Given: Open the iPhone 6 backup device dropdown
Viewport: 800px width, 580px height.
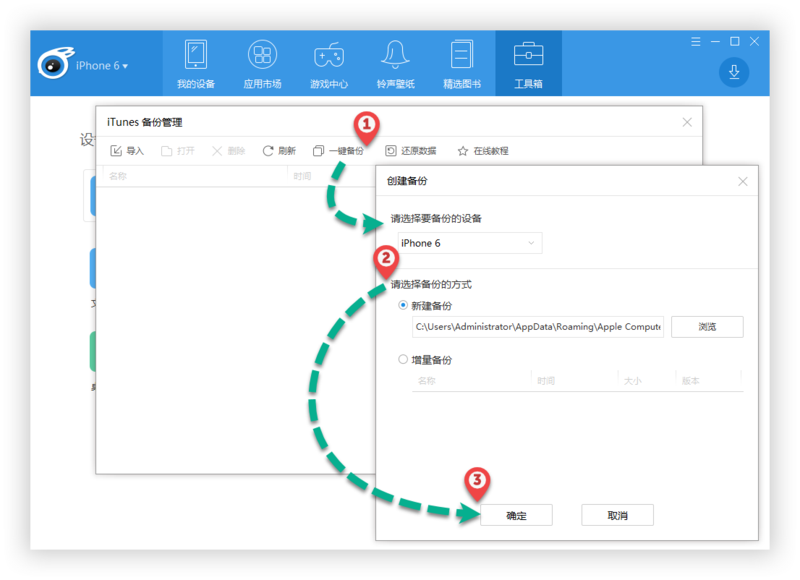Looking at the screenshot, I should tap(469, 243).
